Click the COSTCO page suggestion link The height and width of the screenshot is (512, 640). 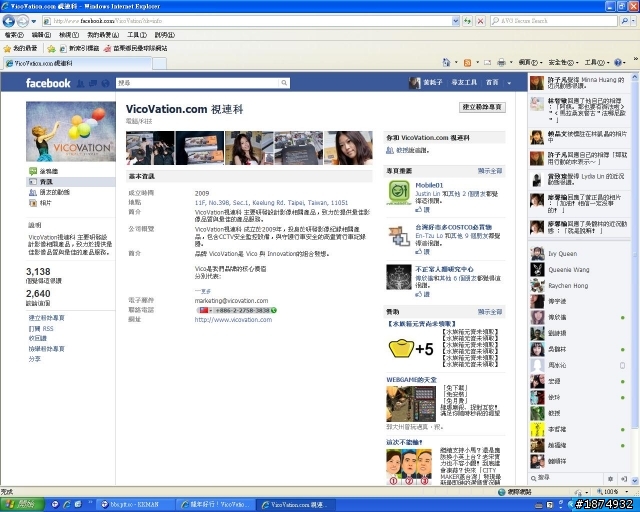point(453,227)
